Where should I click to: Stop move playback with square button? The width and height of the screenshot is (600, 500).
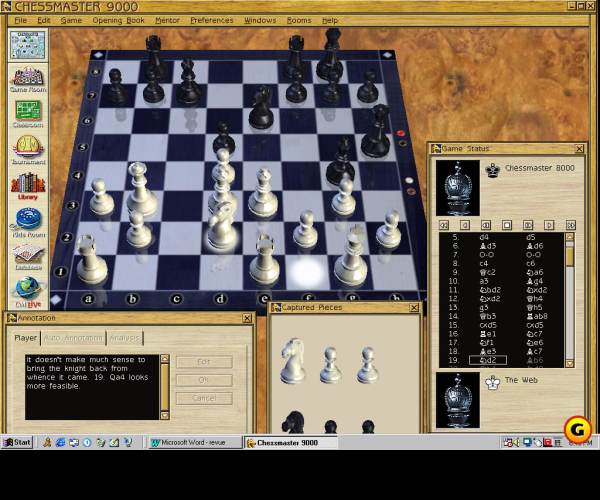tap(507, 225)
